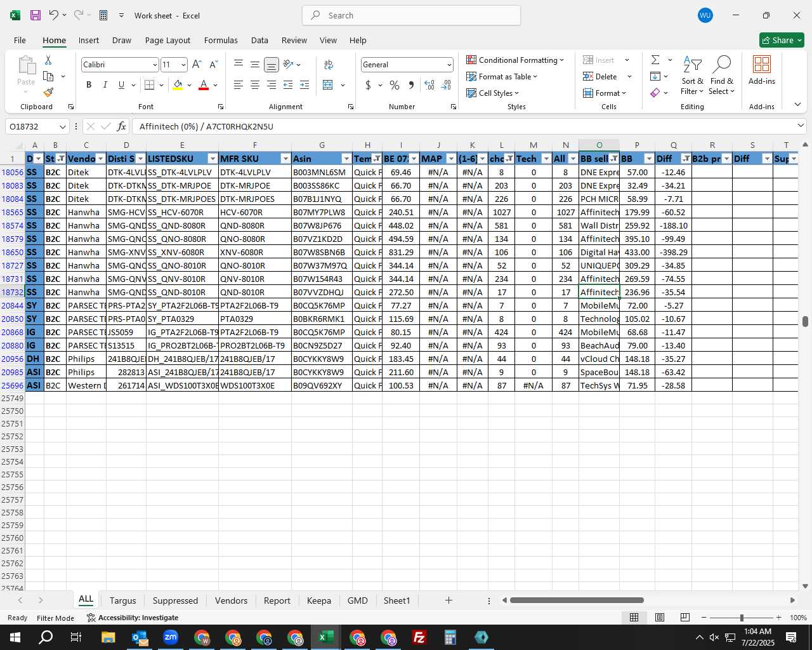Click the formula bar text field
The height and width of the screenshot is (650, 812).
click(463, 126)
